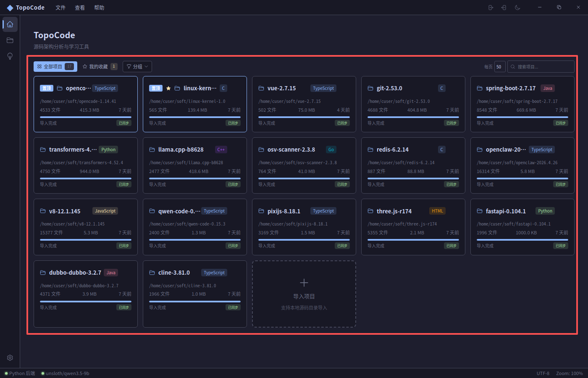Viewport: 588px width, 378px height.
Task: Open the folder view in the left sidebar
Action: pyautogui.click(x=10, y=40)
